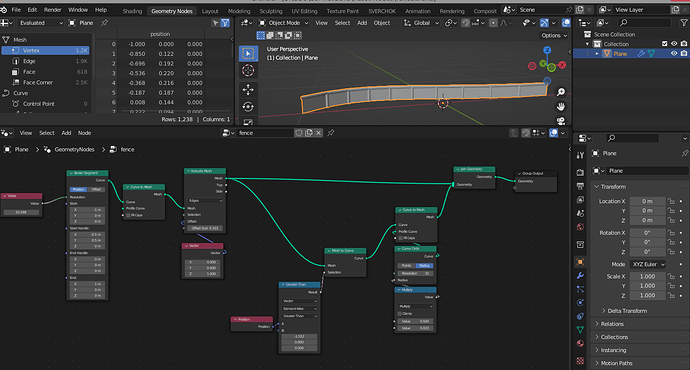Pin the properties editor context

pyautogui.click(x=684, y=153)
